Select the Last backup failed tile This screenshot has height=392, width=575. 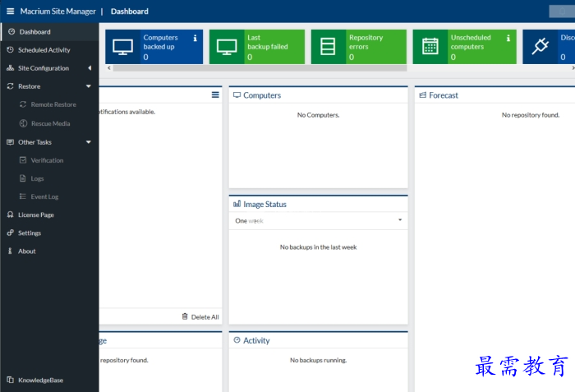[x=257, y=47]
